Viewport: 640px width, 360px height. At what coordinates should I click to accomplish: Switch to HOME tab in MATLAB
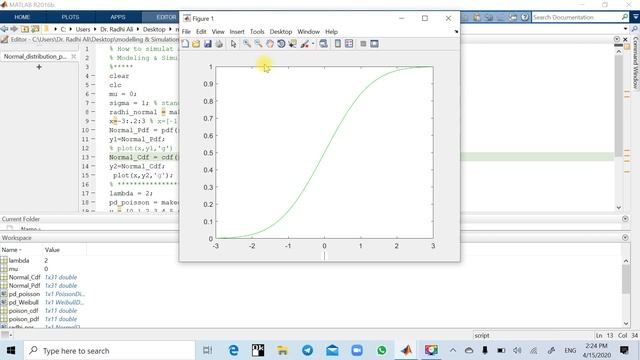22,17
